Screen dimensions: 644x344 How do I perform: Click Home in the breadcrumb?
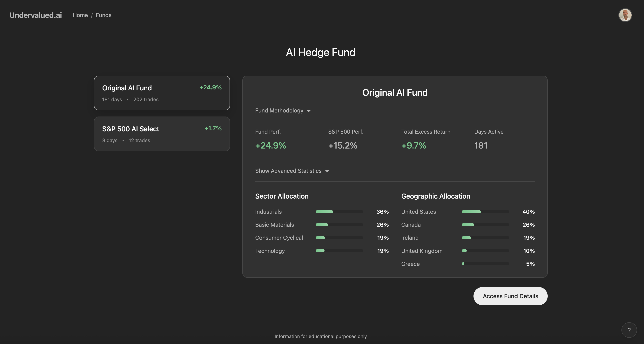80,15
